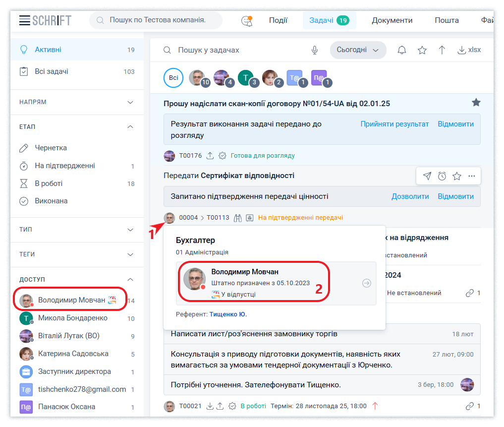
Task: Open the hamburger menu next to SCHRIFT logo
Action: (24, 20)
